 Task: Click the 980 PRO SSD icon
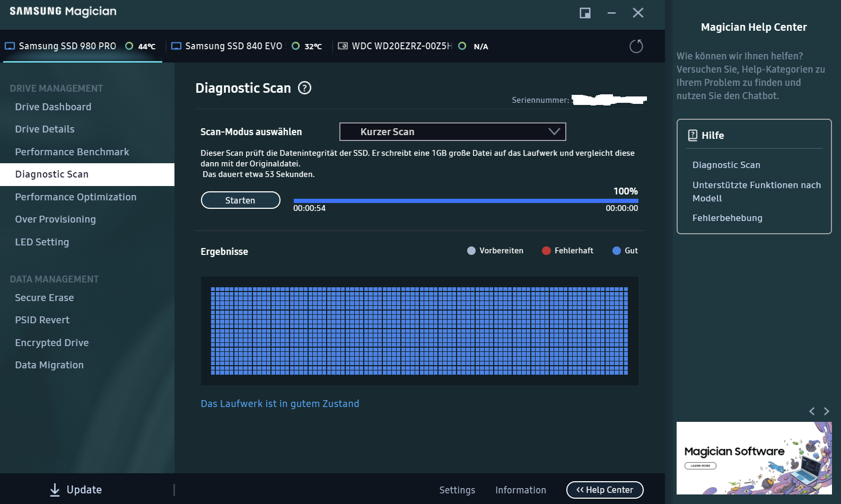10,46
